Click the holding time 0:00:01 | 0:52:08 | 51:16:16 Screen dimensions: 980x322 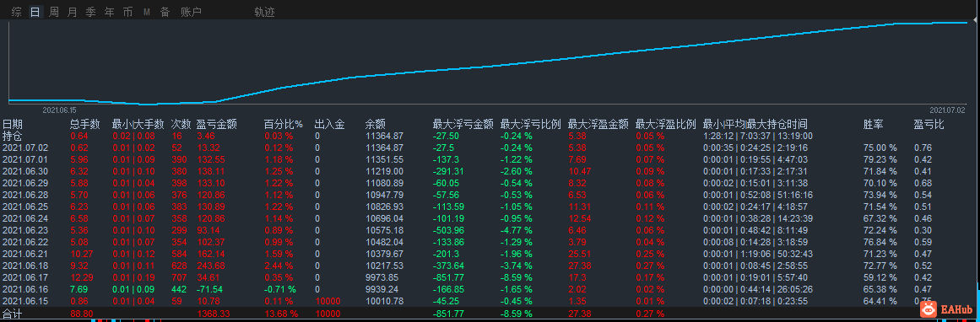pyautogui.click(x=757, y=195)
